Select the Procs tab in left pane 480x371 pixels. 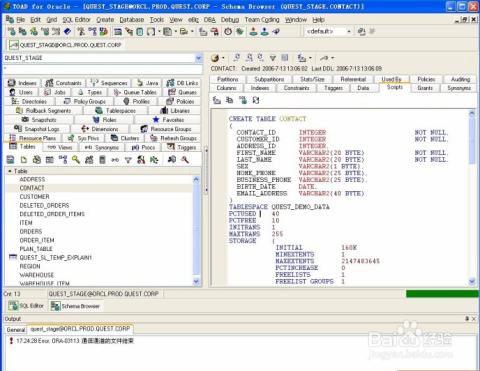pos(143,147)
